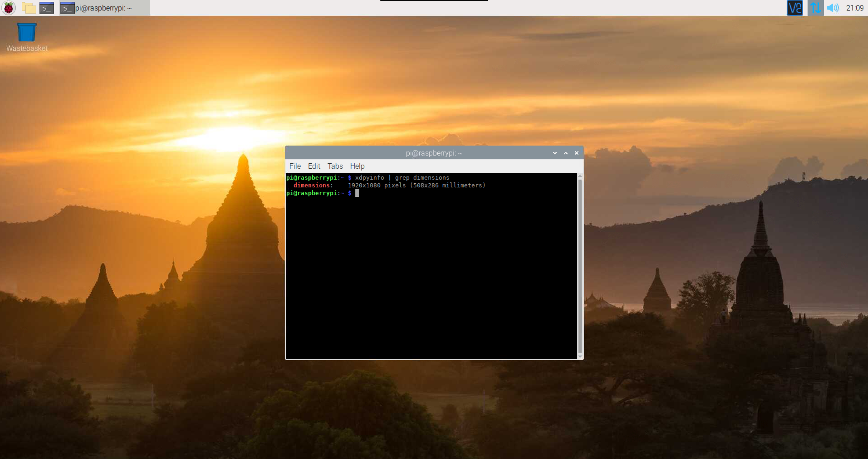
Task: Open the VNC Server tray icon
Action: tap(795, 8)
